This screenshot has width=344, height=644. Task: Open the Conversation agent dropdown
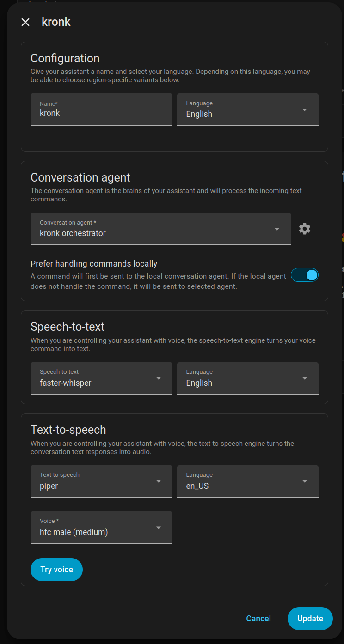pos(160,229)
